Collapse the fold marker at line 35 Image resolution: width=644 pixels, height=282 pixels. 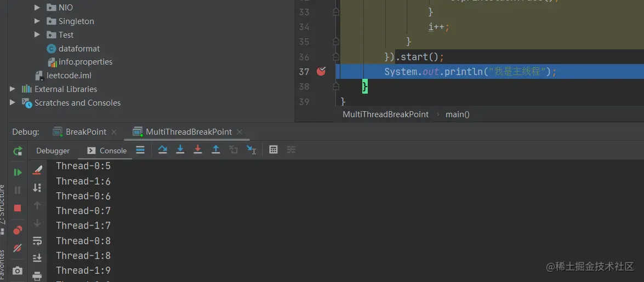[336, 42]
